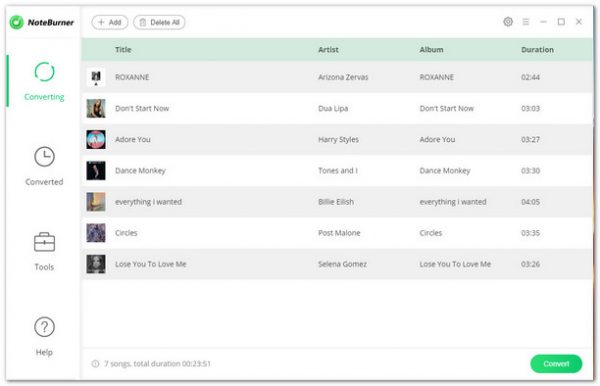Select the Circles cover thumbnail
Viewport: 600px width, 386px height.
tap(96, 233)
